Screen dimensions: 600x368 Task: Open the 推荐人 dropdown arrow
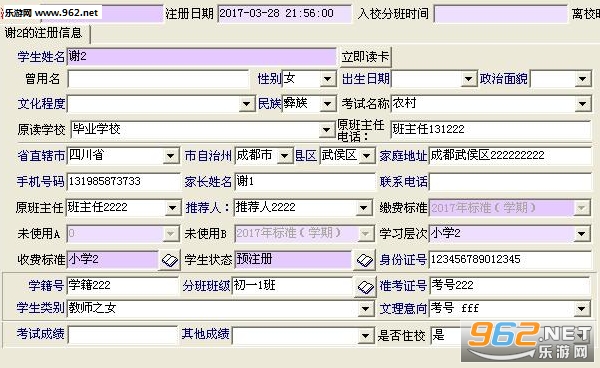[363, 208]
